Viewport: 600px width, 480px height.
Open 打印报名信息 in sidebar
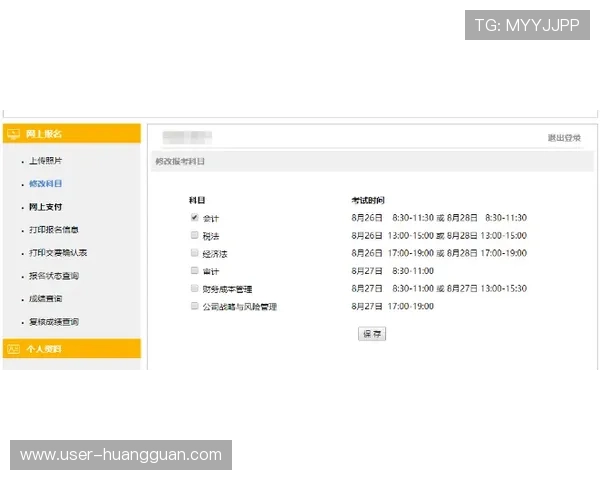[x=54, y=230]
